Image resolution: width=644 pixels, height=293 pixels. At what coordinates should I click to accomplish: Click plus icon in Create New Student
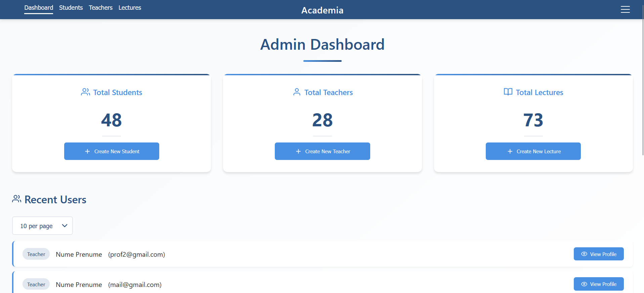click(87, 152)
